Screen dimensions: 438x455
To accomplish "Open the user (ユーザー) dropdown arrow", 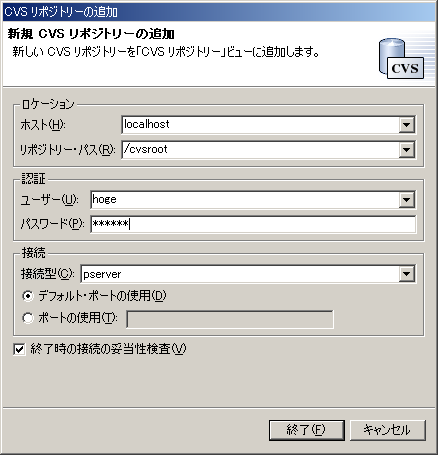I will pyautogui.click(x=407, y=200).
